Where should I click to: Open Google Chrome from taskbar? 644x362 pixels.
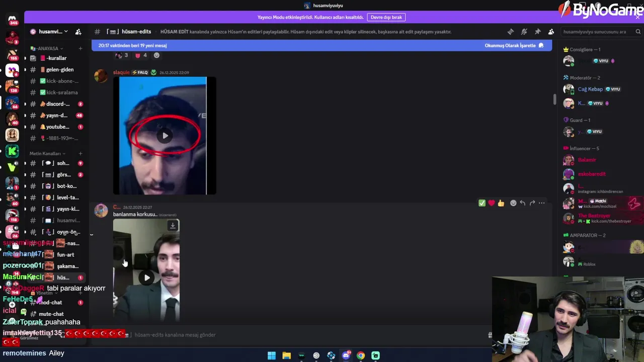click(x=361, y=355)
